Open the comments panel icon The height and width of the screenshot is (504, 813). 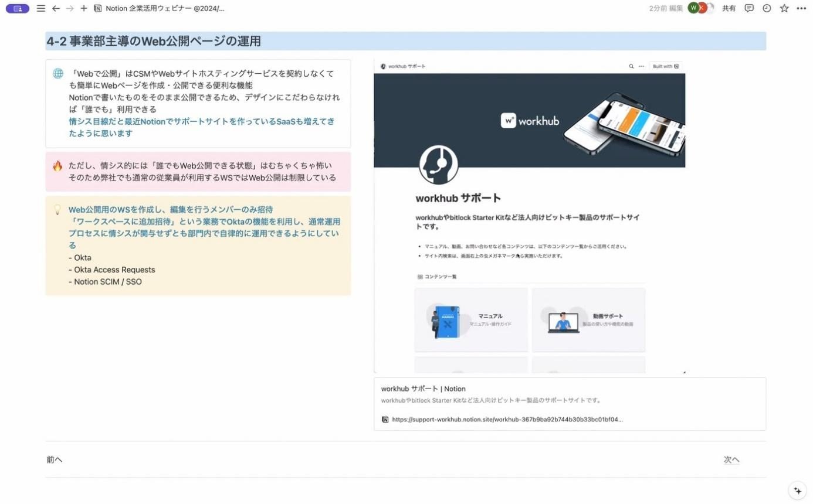tap(749, 8)
